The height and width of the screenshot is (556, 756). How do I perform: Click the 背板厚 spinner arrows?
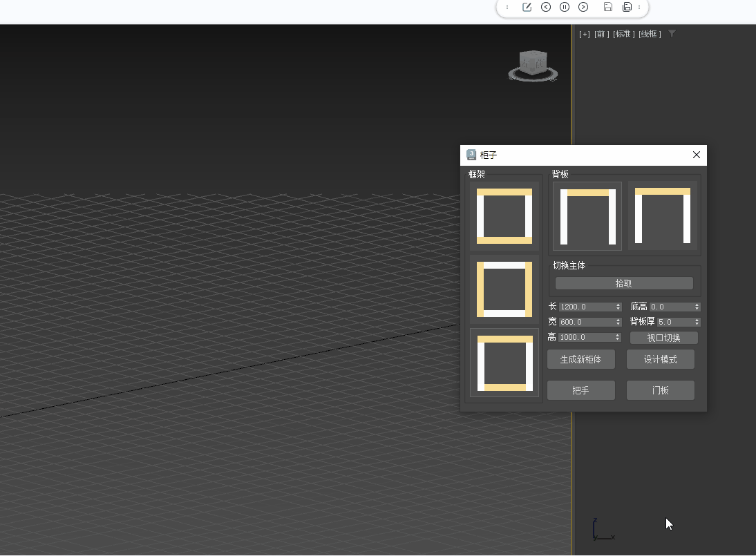(697, 322)
